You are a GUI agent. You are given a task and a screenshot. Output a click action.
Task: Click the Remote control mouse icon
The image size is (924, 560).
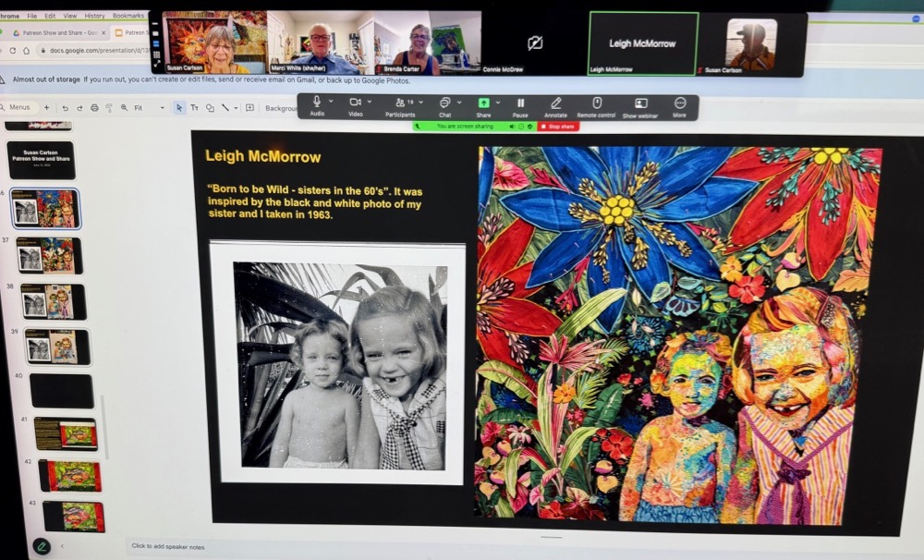tap(596, 103)
